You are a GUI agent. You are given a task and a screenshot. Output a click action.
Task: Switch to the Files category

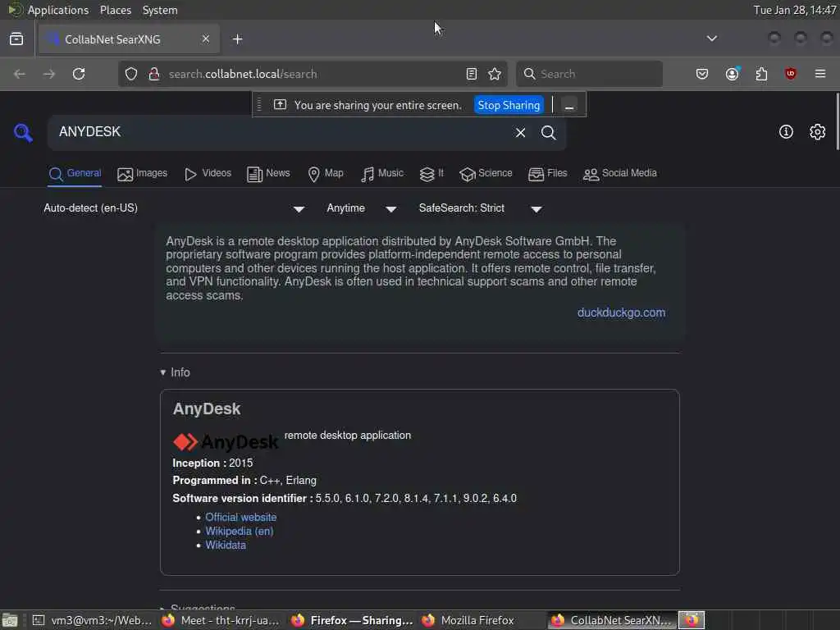coord(547,174)
